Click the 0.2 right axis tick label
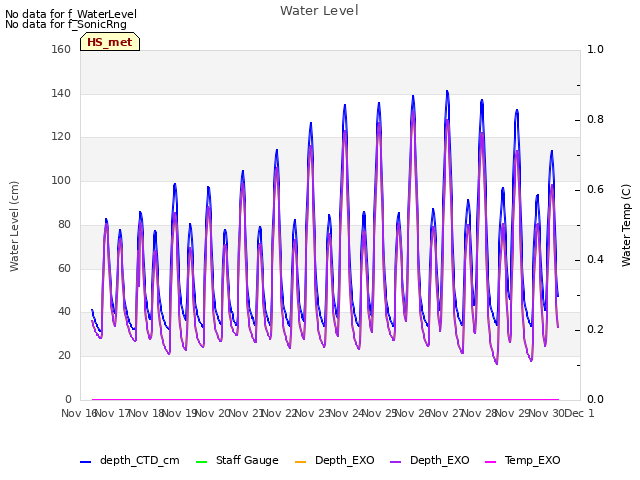 [x=595, y=329]
